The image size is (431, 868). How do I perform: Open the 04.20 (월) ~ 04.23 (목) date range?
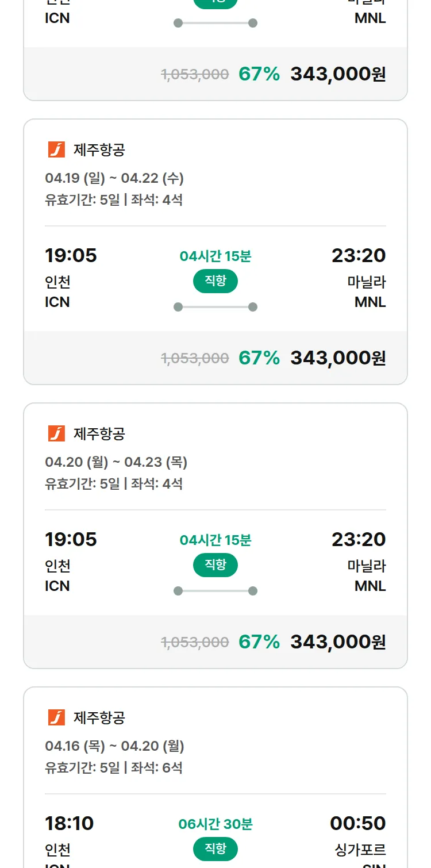(116, 462)
